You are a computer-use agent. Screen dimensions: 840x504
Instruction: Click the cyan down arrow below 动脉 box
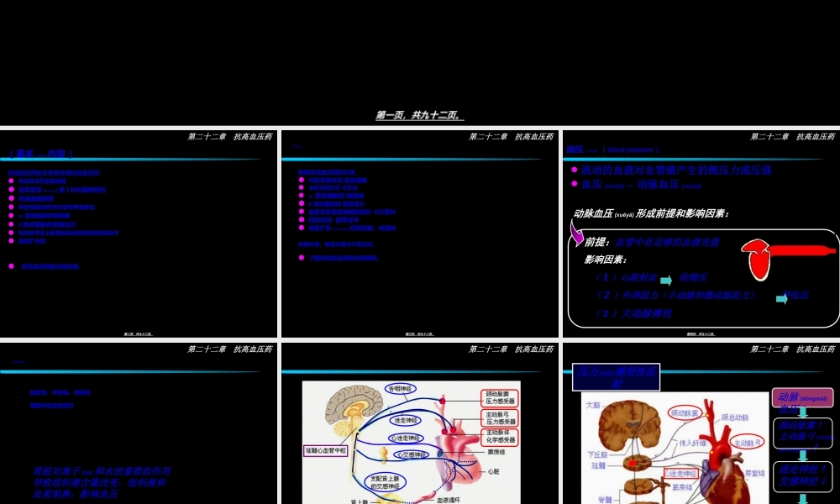[802, 412]
